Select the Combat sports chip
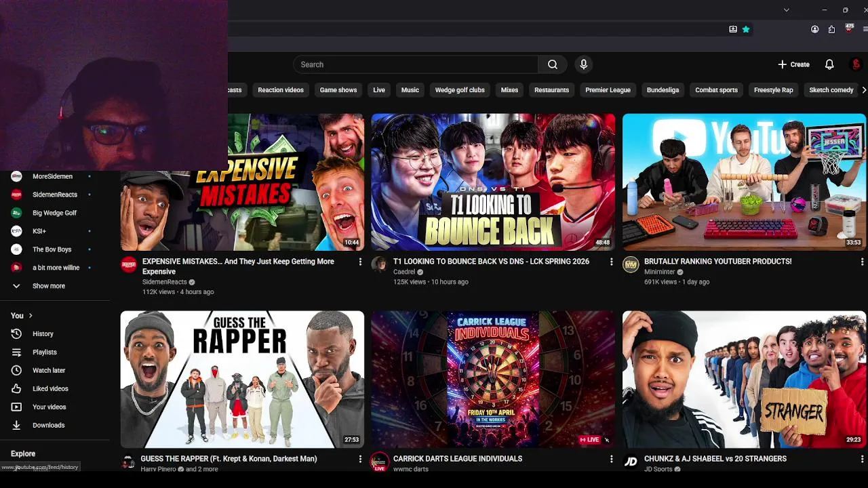This screenshot has width=868, height=488. tap(716, 89)
